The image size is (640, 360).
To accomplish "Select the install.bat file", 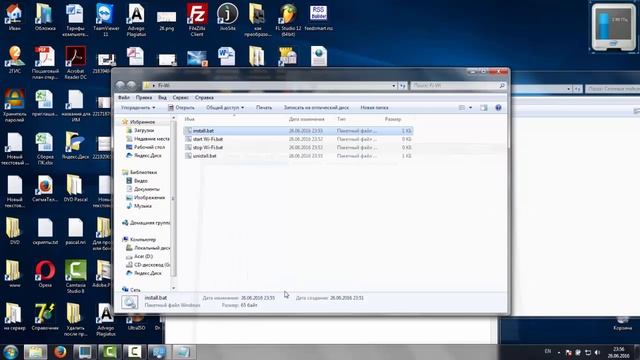I will click(298, 131).
